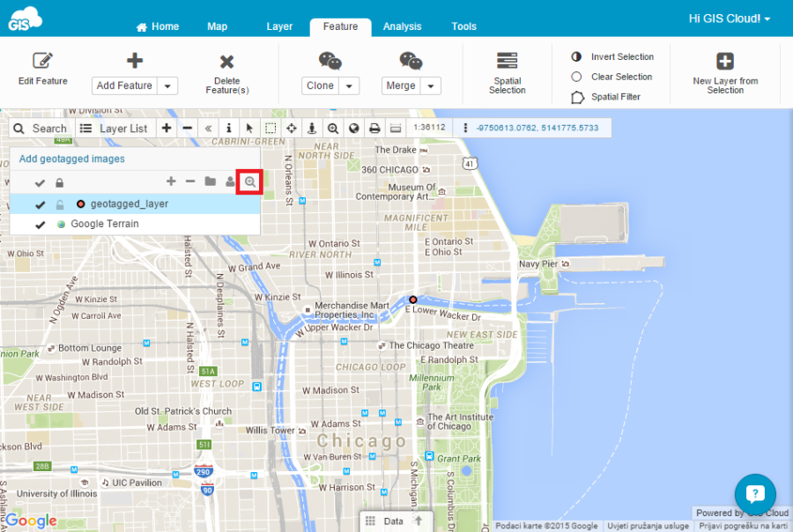
Task: Click the previous extent double-arrow tool
Action: [208, 128]
